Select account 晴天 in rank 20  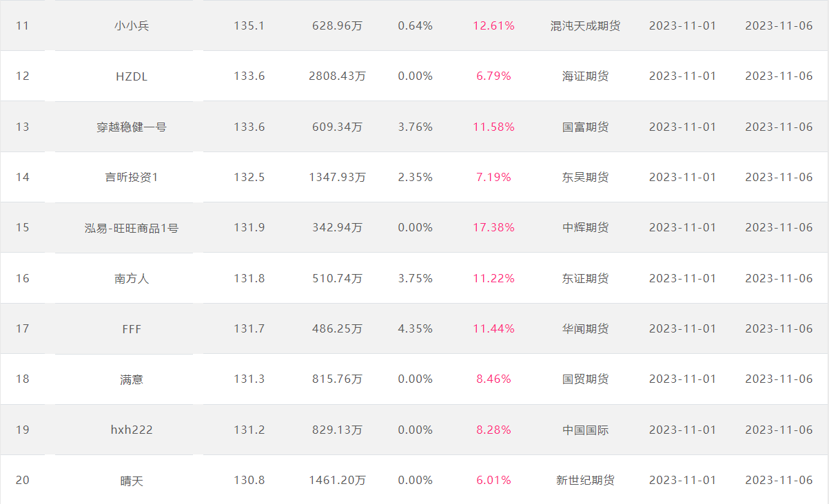[x=132, y=481]
